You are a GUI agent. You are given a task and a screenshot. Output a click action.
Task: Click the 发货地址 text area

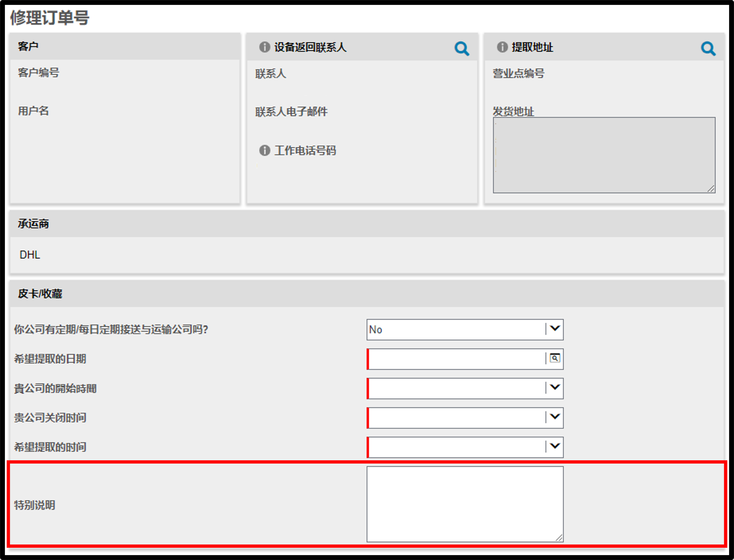click(604, 155)
